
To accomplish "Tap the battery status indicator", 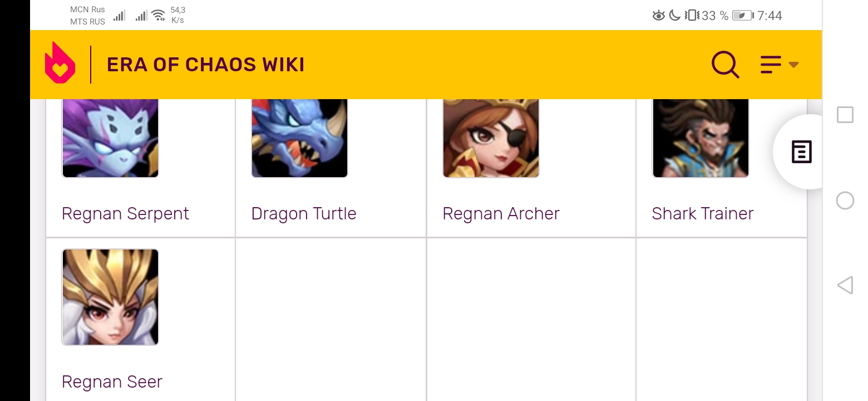I will pos(742,16).
